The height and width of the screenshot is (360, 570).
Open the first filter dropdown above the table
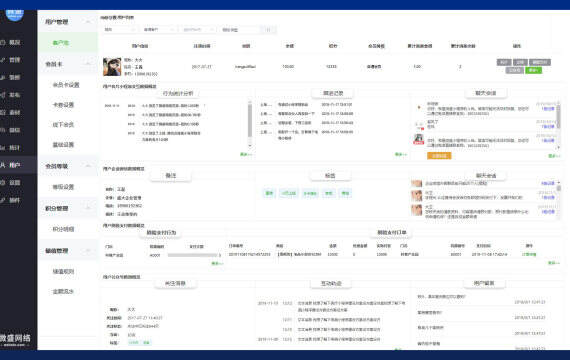click(x=120, y=29)
